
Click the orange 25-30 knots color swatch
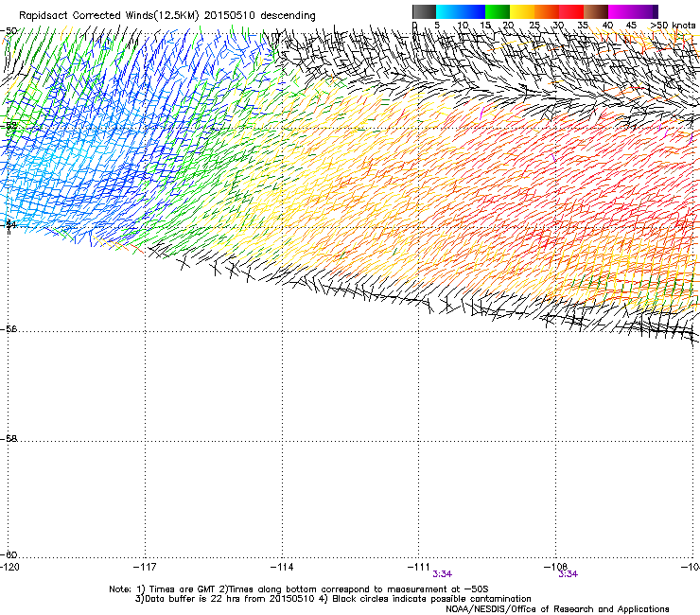(547, 11)
